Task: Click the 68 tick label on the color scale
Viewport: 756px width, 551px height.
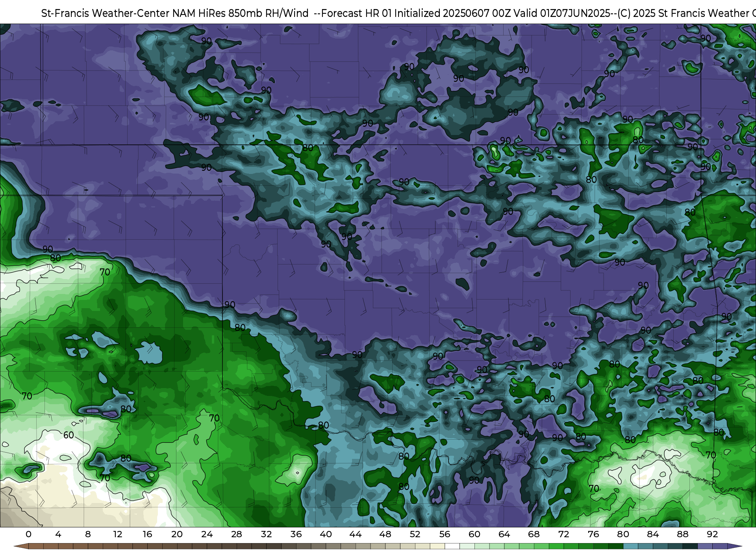Action: [x=534, y=534]
